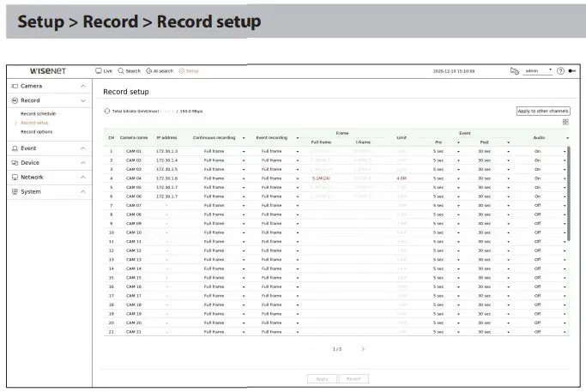Click the Search magnifier icon

(121, 70)
